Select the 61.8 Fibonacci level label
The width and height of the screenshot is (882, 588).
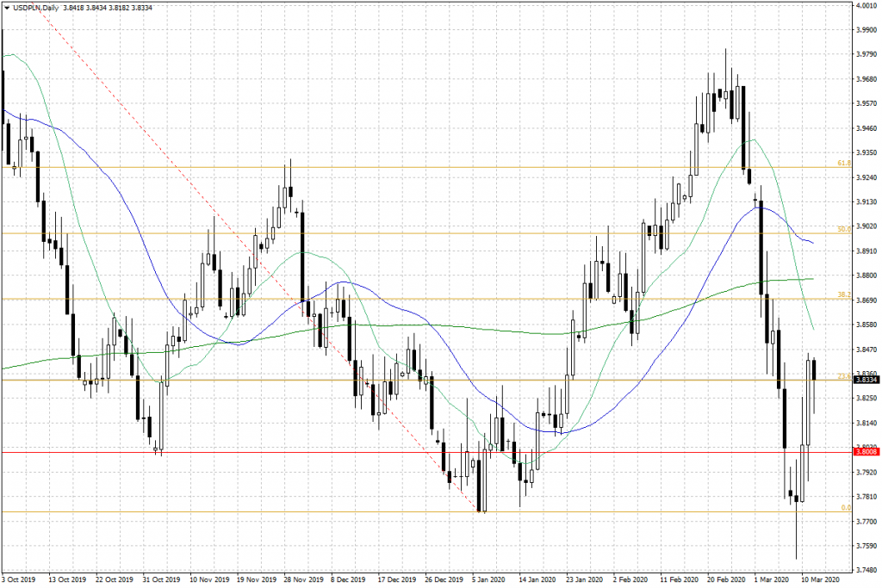pos(844,163)
